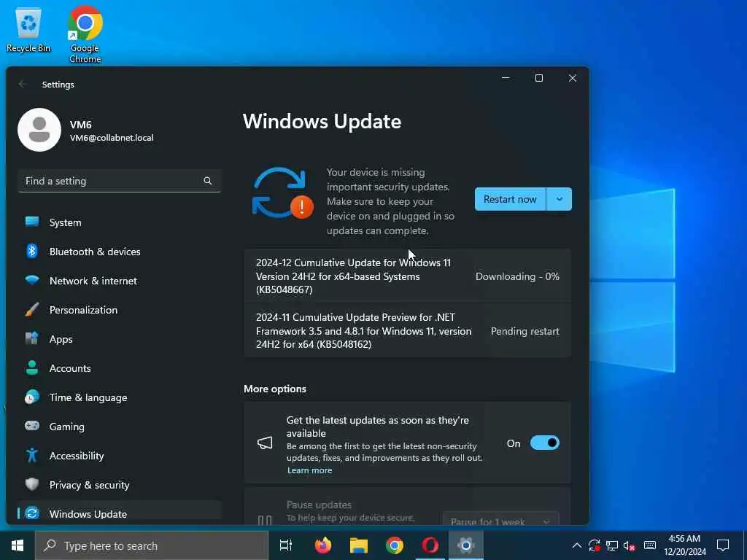This screenshot has width=747, height=560.
Task: Click the KB5048667 cumulative update row
Action: point(407,276)
